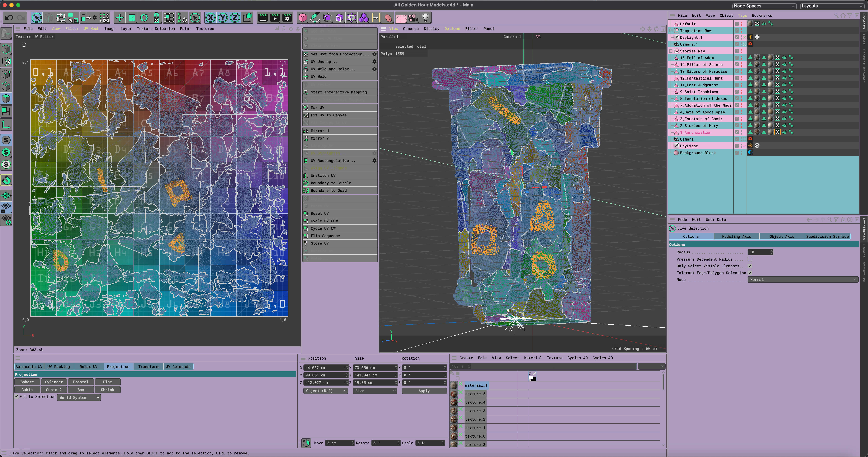Click the Boundary to Circle command

pyautogui.click(x=330, y=183)
